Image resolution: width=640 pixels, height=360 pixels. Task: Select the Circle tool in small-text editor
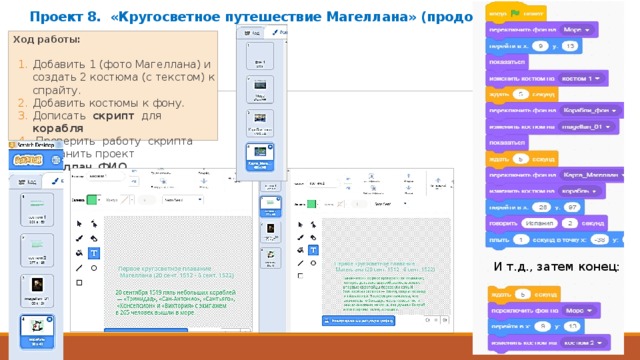[x=313, y=263]
